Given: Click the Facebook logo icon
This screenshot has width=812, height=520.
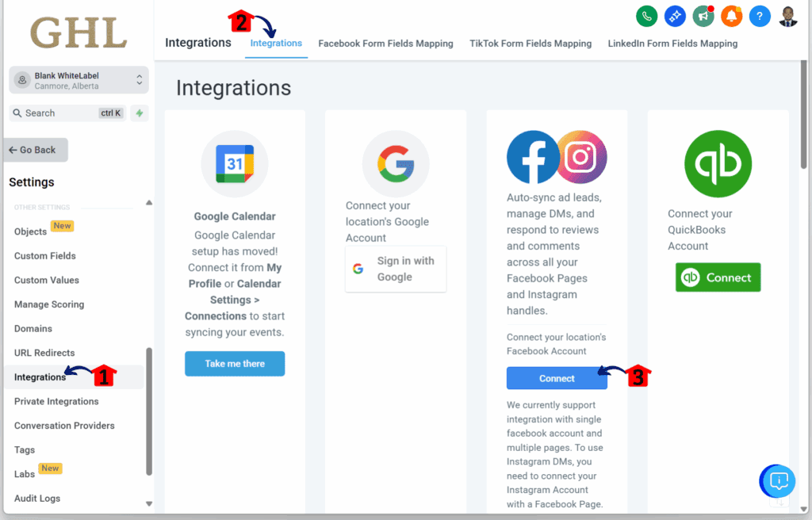Looking at the screenshot, I should [x=533, y=157].
